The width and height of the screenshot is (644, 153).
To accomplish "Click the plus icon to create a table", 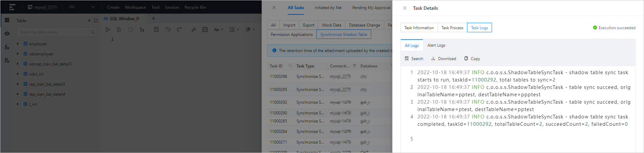I will pyautogui.click(x=89, y=20).
